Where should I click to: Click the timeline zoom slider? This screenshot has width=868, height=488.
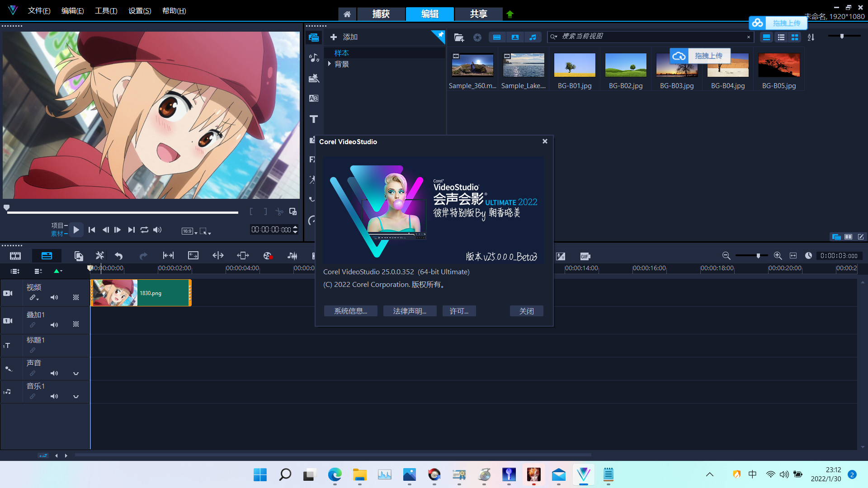point(758,256)
